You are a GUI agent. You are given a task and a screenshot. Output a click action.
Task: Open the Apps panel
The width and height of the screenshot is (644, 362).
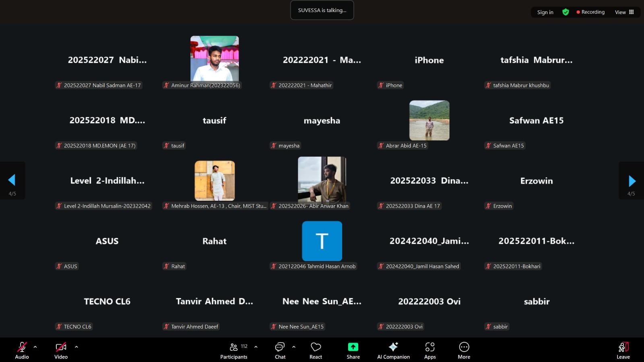(x=430, y=350)
